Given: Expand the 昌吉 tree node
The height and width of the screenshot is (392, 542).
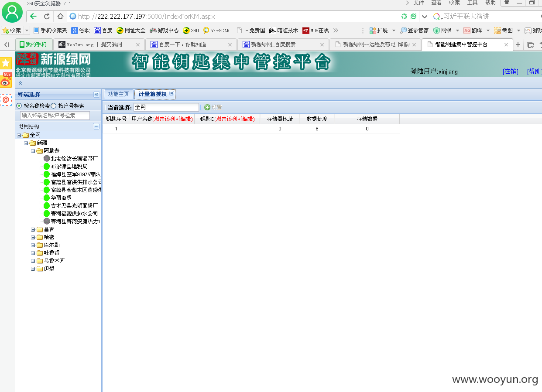Looking at the screenshot, I should 33,229.
